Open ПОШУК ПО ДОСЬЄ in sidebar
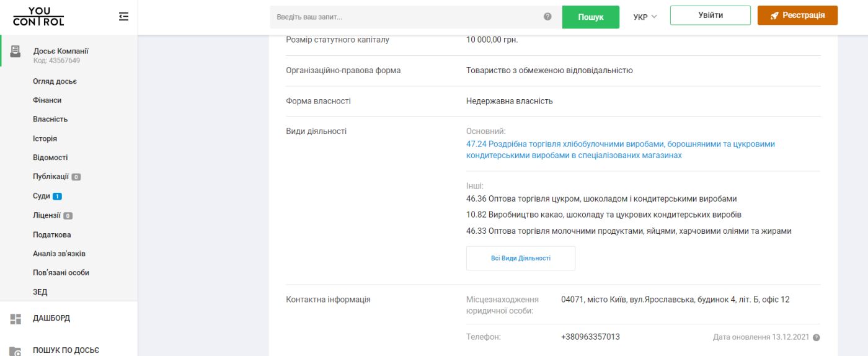This screenshot has width=868, height=356. (x=66, y=350)
